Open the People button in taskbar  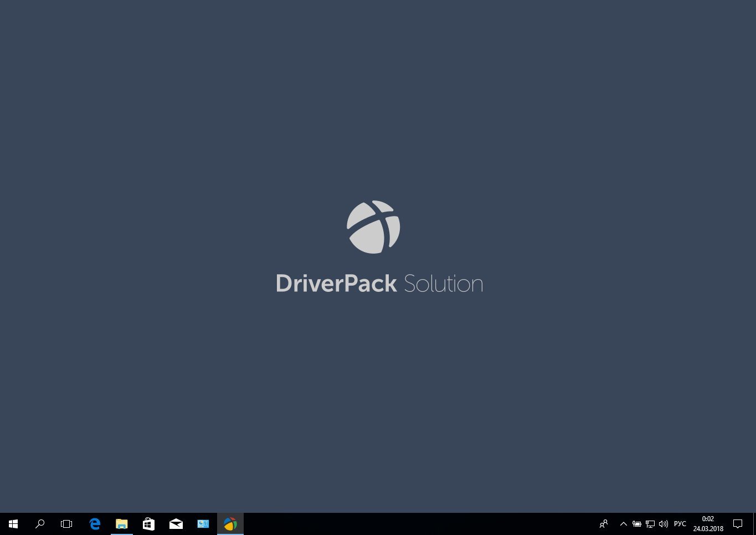point(604,524)
